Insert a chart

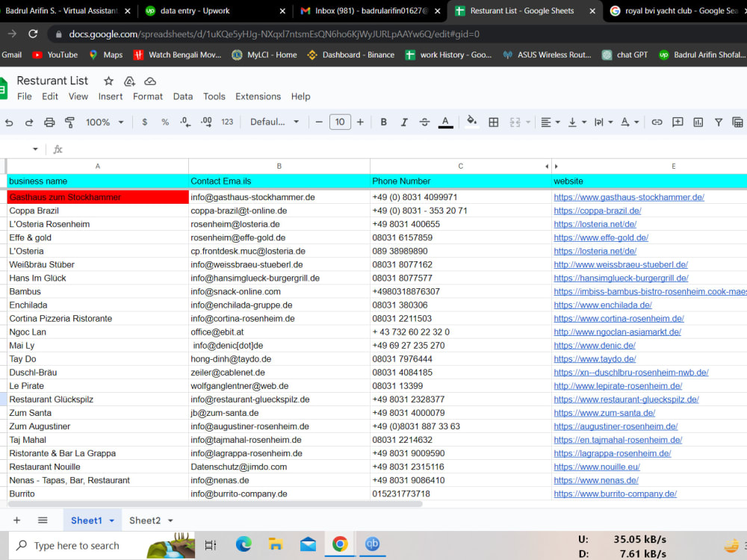[698, 122]
